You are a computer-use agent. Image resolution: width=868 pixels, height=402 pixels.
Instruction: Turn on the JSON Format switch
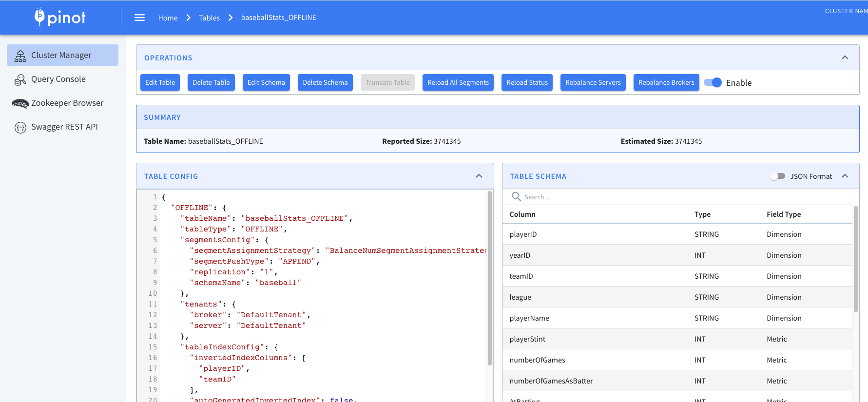click(x=777, y=176)
